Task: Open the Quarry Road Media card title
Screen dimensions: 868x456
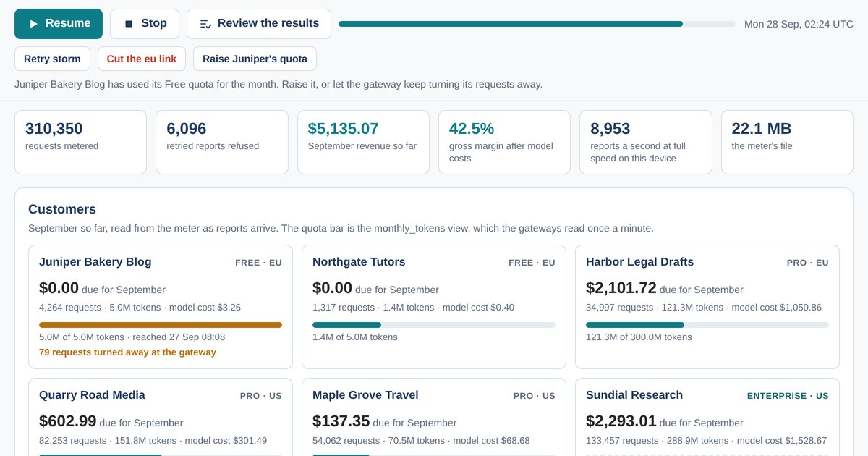Action: [x=92, y=395]
